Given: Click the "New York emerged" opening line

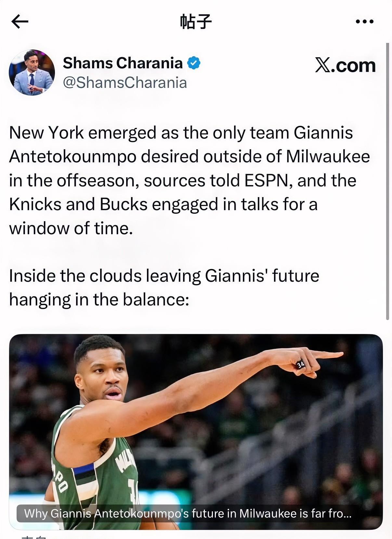Looking at the screenshot, I should (181, 133).
